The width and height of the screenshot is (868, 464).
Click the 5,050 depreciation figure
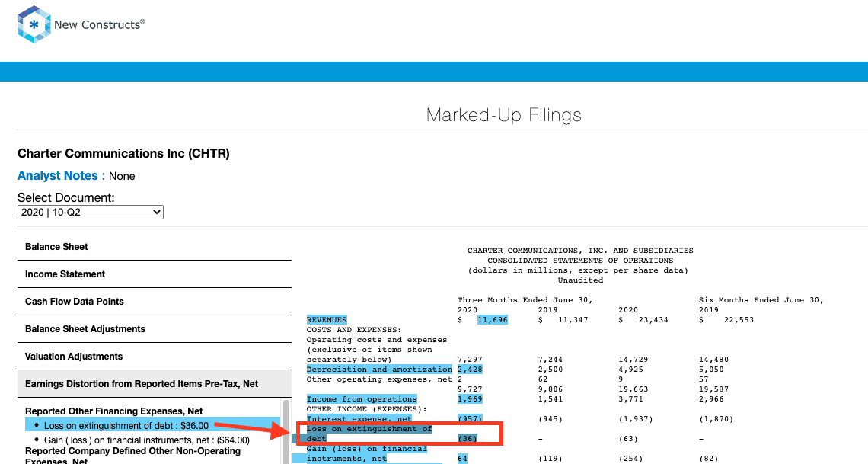pyautogui.click(x=711, y=370)
